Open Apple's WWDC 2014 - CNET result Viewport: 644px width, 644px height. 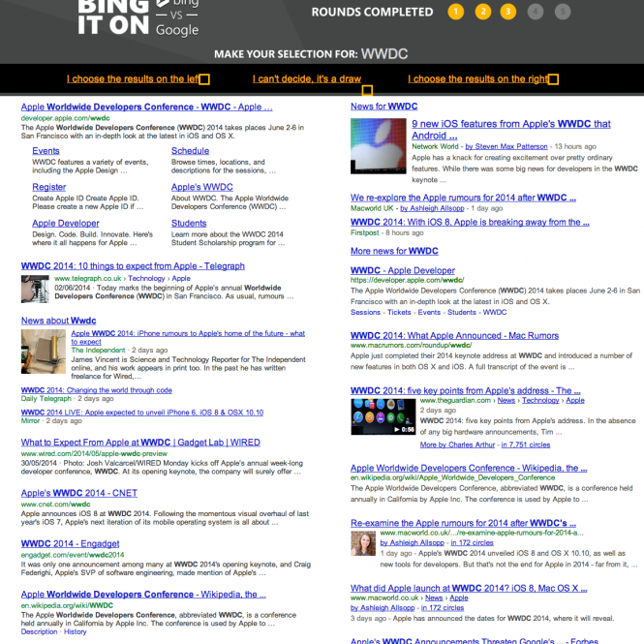(x=78, y=493)
